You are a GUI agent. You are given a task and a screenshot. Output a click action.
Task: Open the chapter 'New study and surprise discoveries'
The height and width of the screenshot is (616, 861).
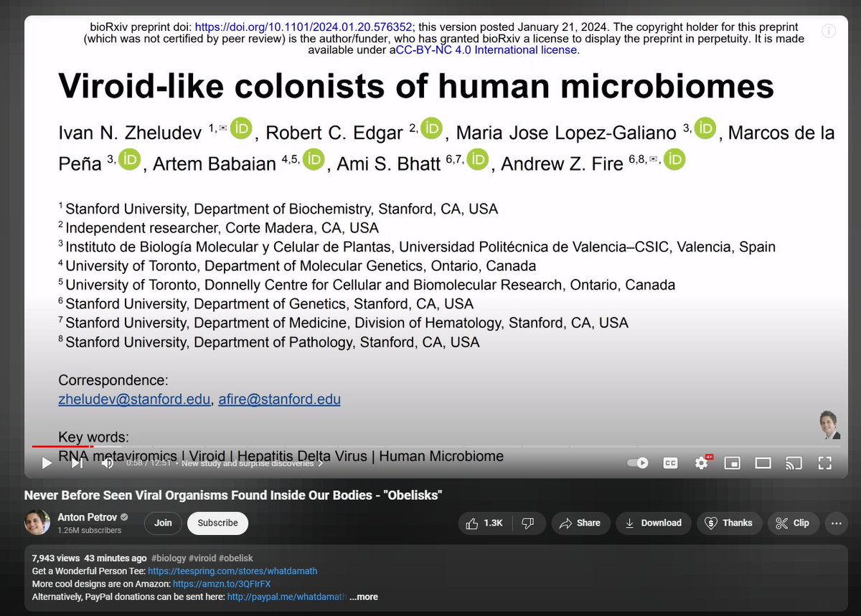tap(252, 463)
